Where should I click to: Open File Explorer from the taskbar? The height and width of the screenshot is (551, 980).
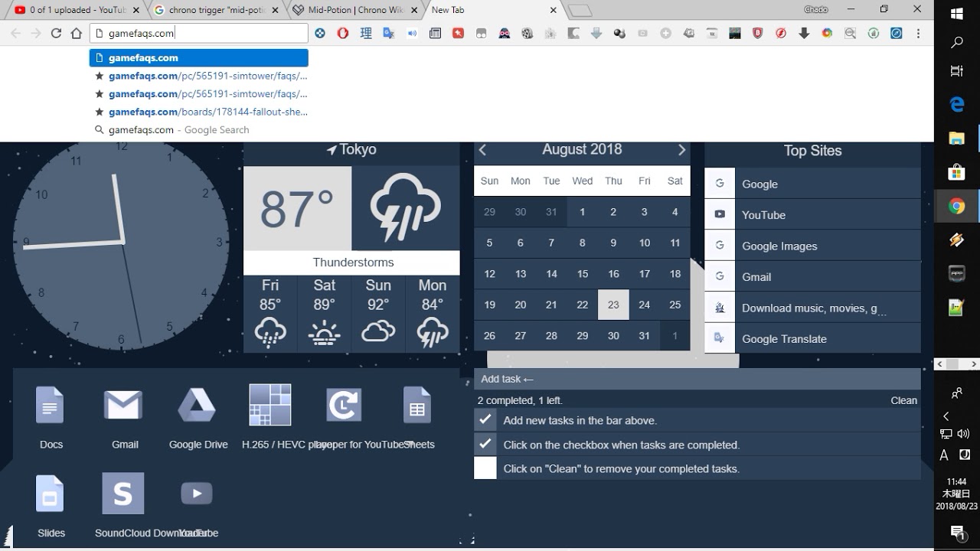point(956,139)
